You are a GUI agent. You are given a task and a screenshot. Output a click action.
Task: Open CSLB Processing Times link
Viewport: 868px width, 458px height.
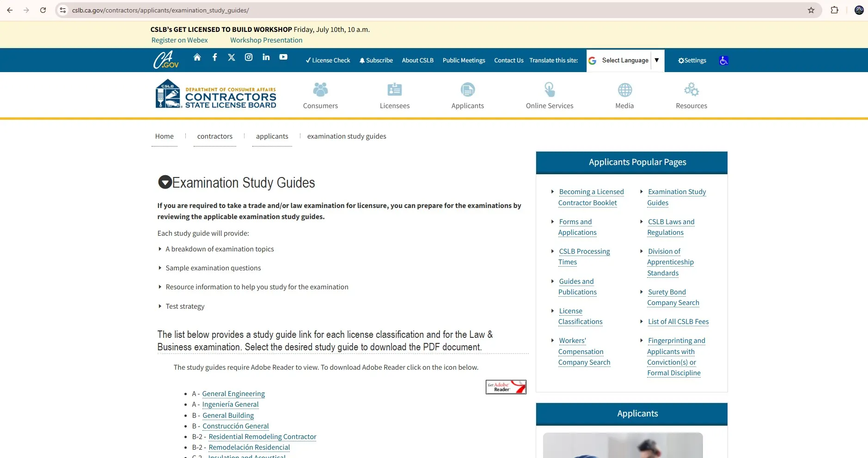click(584, 256)
